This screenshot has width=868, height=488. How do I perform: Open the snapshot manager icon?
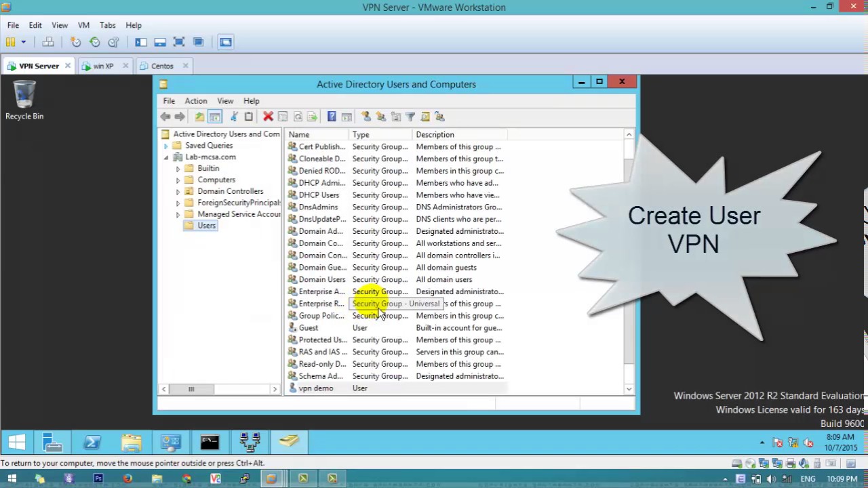[x=113, y=42]
